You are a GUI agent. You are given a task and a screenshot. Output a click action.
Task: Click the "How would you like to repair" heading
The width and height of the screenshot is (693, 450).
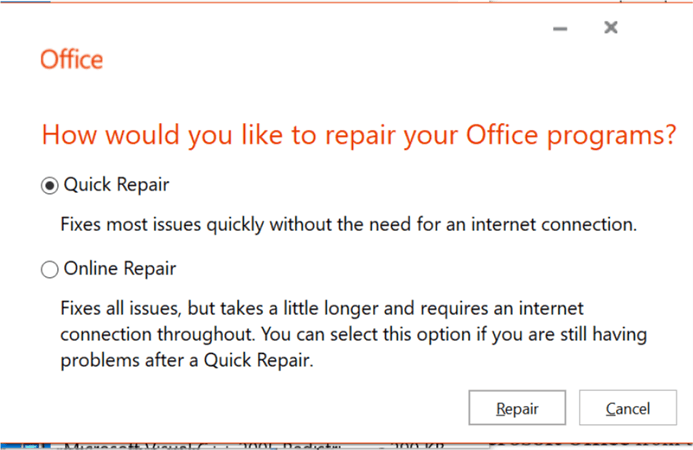point(359,135)
